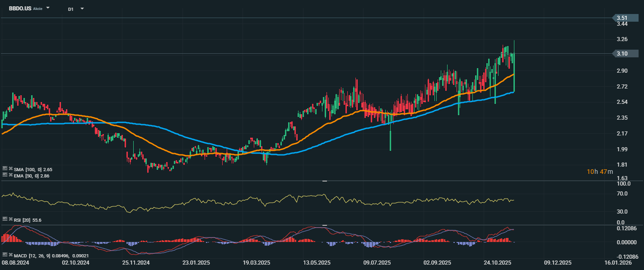Select the 3.51 price level marker
The width and height of the screenshot is (644, 270).
coord(621,18)
